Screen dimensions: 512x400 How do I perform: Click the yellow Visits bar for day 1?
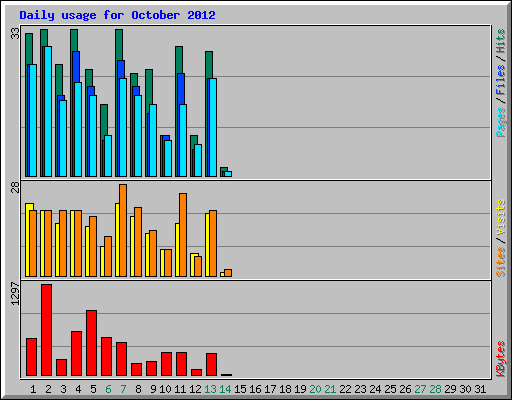pyautogui.click(x=28, y=240)
